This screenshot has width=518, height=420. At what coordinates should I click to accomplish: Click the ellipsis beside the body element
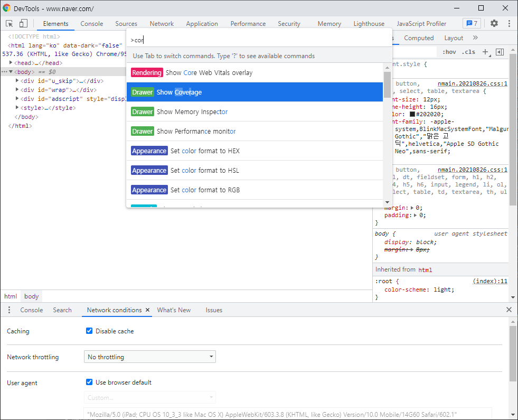[4, 72]
